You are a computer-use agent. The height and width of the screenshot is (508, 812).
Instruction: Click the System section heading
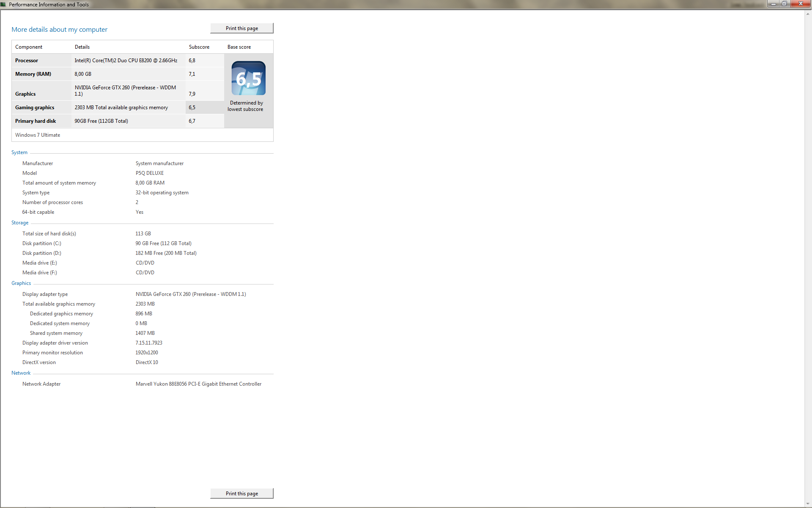pos(19,152)
